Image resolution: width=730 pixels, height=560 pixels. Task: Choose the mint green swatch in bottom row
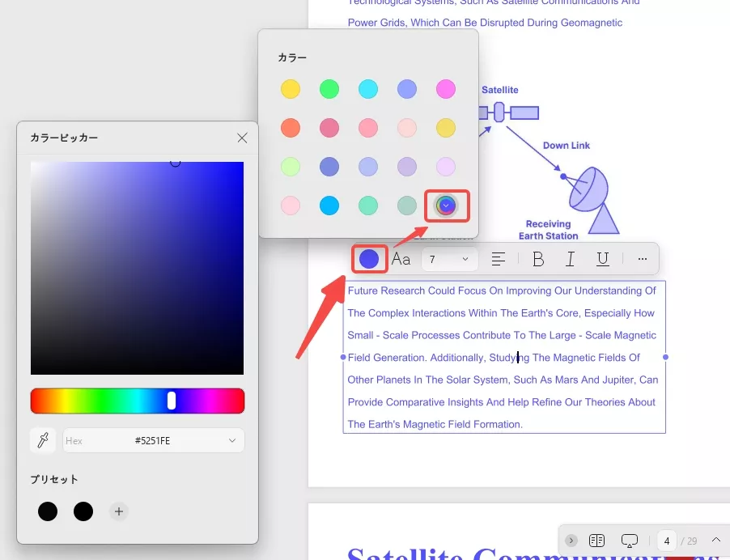click(368, 206)
